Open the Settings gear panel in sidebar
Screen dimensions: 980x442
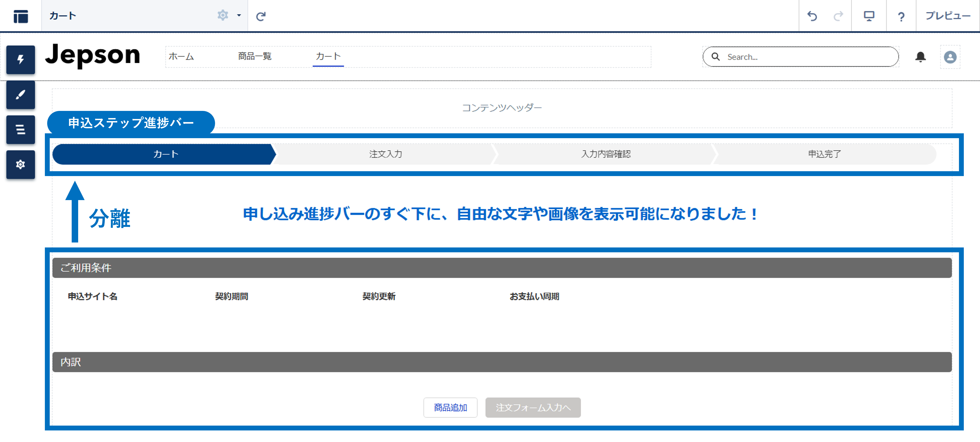click(x=21, y=165)
